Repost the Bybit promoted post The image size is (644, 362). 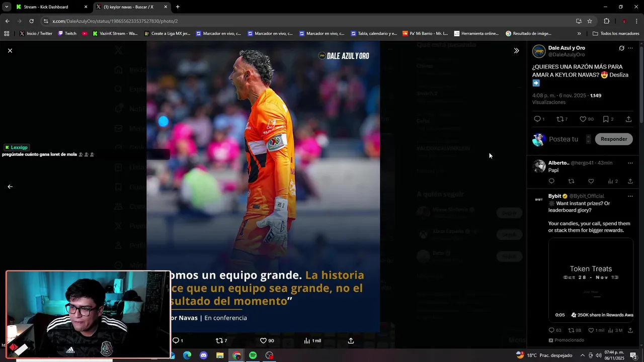pyautogui.click(x=571, y=330)
